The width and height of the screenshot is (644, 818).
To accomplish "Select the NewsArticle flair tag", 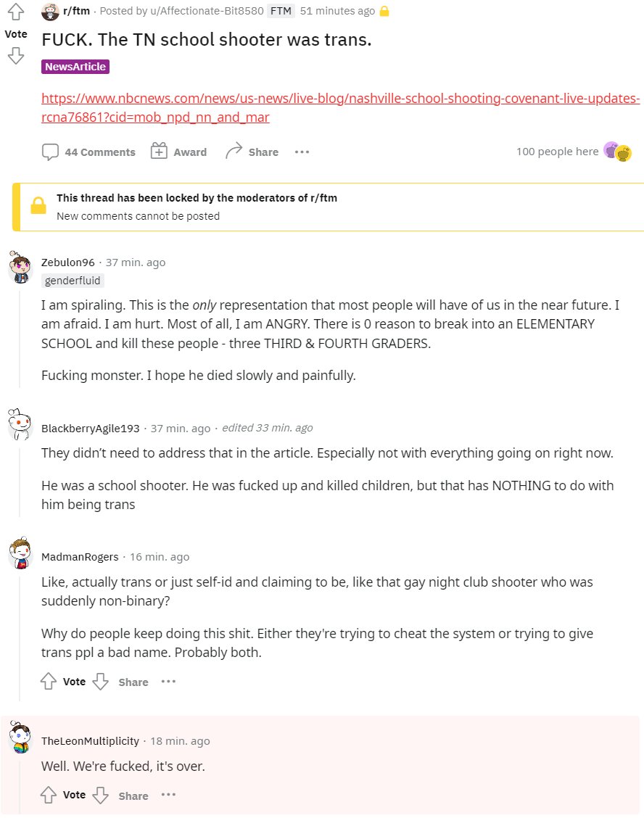I will point(75,67).
